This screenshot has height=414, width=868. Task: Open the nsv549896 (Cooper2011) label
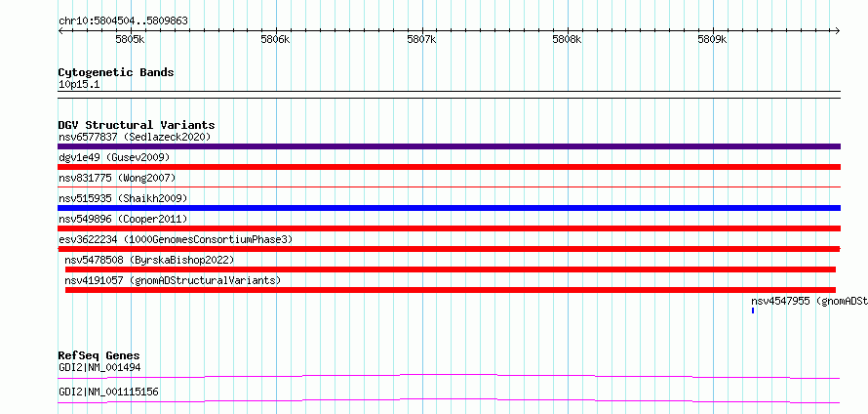click(123, 219)
